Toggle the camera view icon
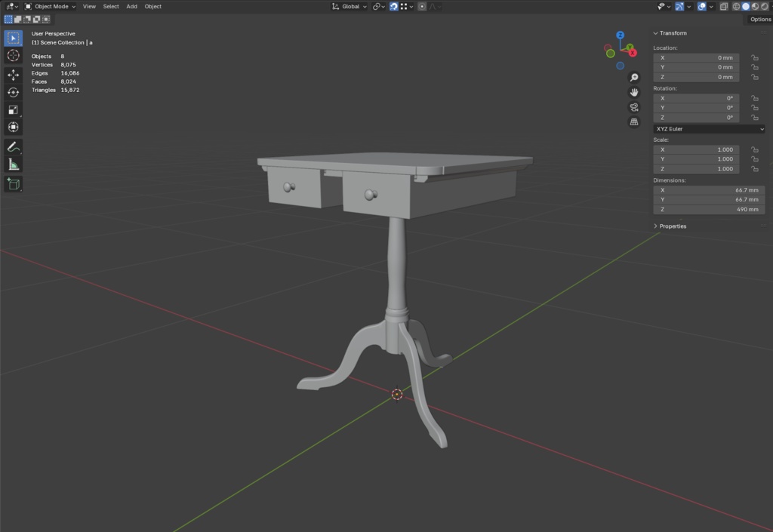 pos(634,107)
